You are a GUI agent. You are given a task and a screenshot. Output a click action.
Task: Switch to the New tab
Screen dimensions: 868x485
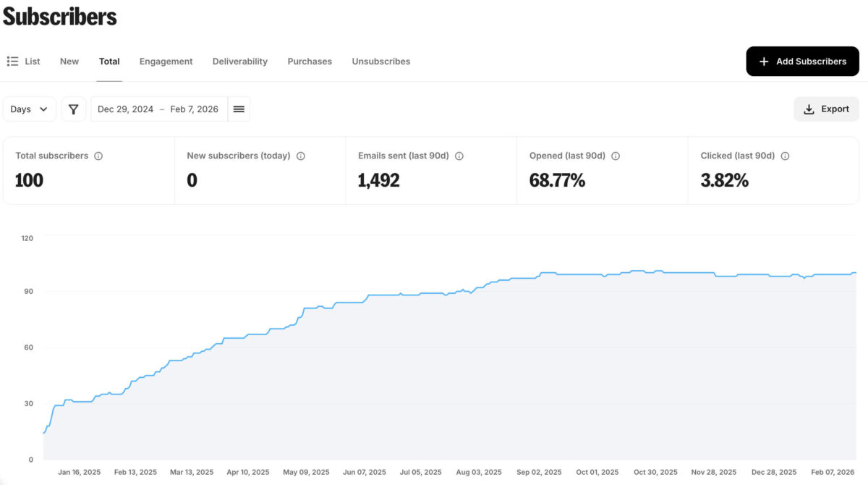point(69,62)
